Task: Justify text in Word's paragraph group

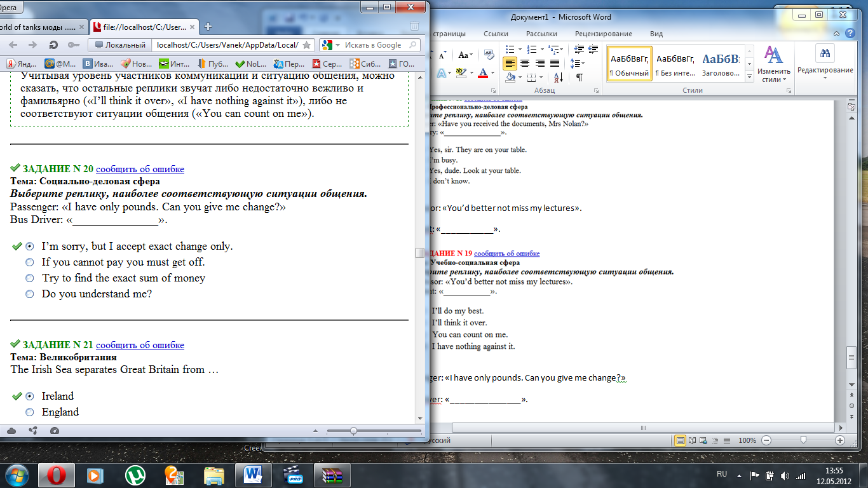Action: (x=555, y=63)
